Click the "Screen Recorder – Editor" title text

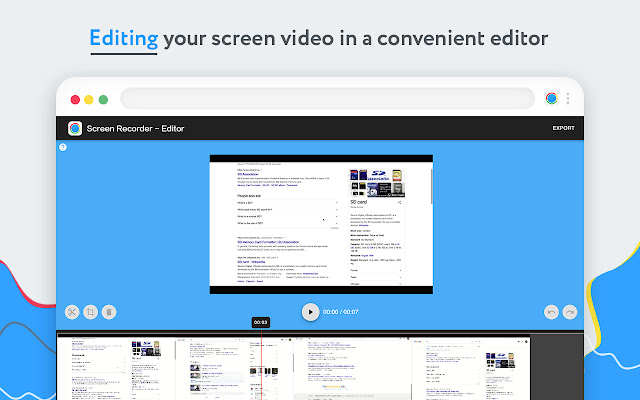click(x=136, y=129)
